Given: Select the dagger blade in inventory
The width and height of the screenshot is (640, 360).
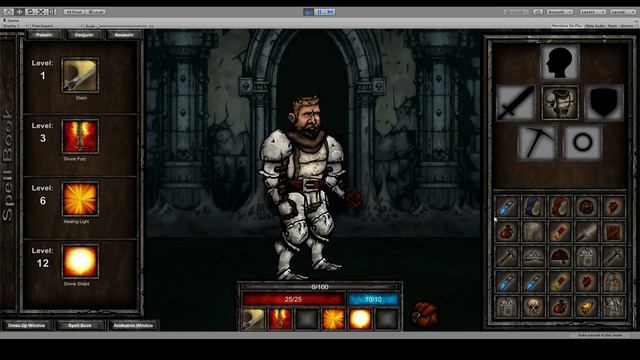Looking at the screenshot, I should click(x=586, y=231).
